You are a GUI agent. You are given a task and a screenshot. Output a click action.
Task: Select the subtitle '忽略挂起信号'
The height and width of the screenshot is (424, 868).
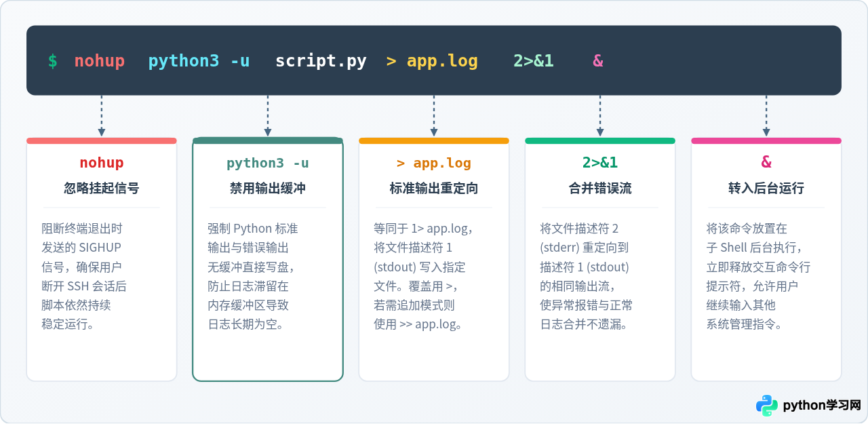[102, 189]
